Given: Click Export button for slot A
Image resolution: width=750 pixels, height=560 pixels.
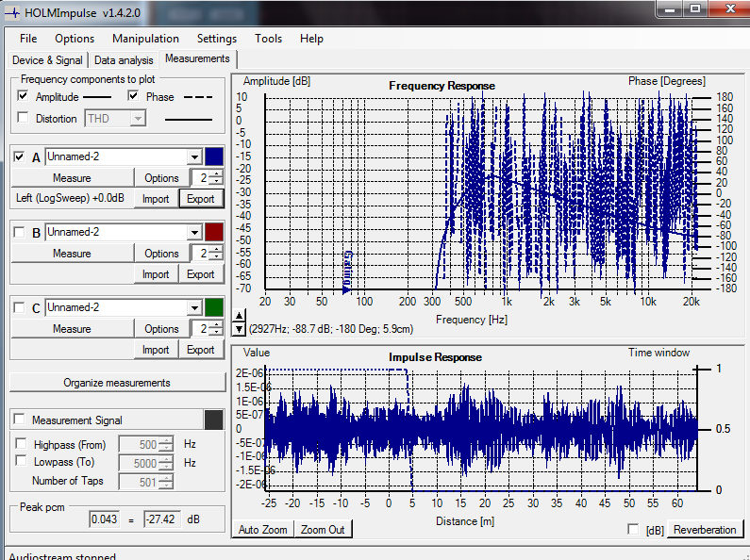Looking at the screenshot, I should coord(201,199).
